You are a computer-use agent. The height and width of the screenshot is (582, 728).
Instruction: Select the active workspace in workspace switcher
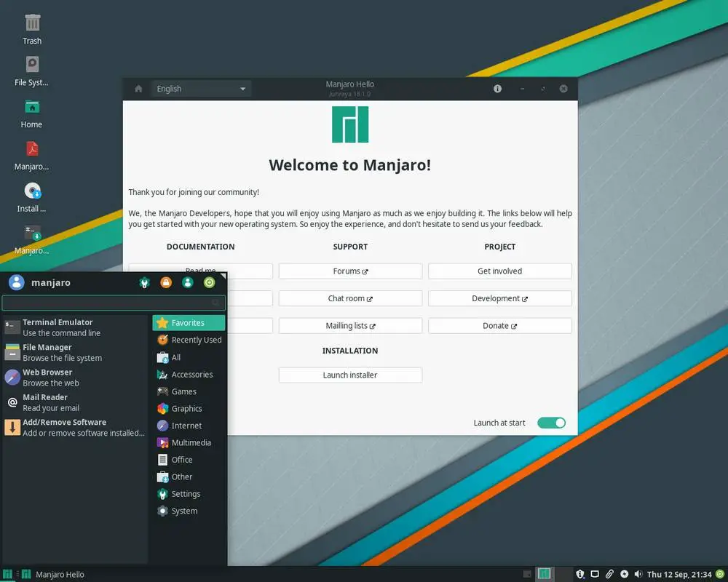pyautogui.click(x=544, y=574)
